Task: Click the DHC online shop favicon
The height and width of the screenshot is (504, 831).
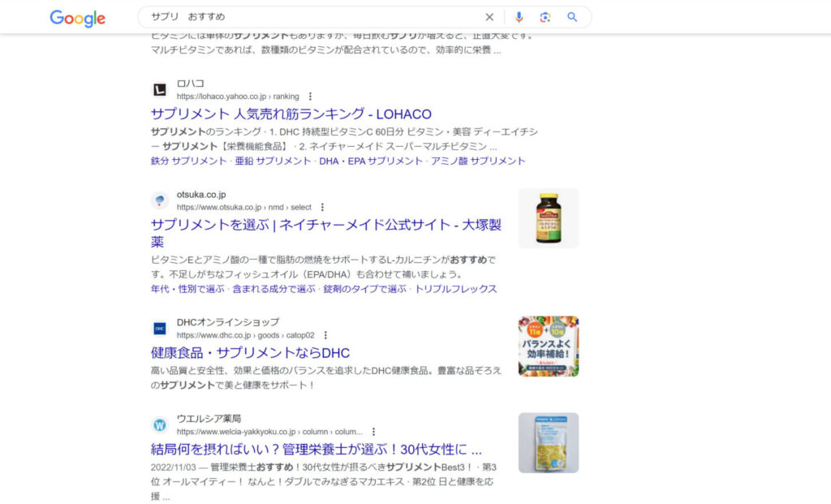Action: pos(160,329)
